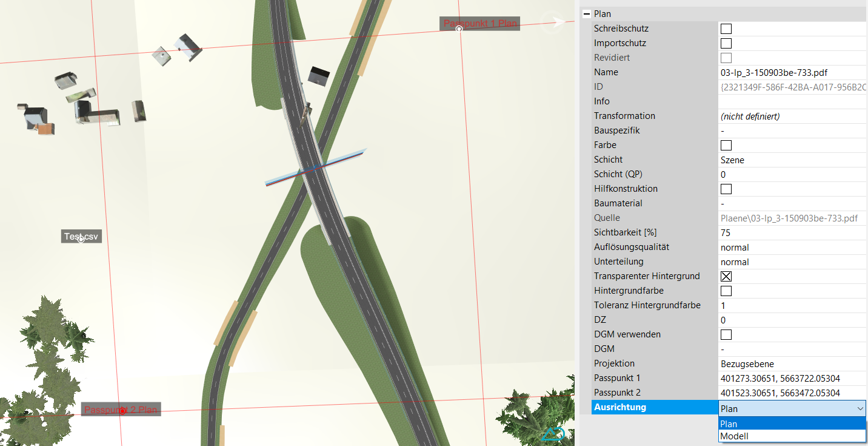This screenshot has width=868, height=446.
Task: Enable the Schreibschutz checkbox
Action: 726,29
